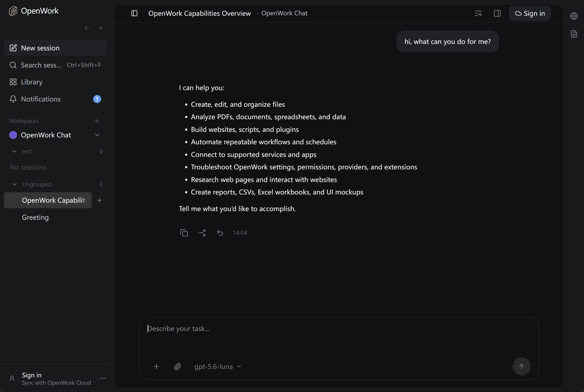Click "No sessions" placeholder text
The height and width of the screenshot is (392, 584).
(28, 167)
